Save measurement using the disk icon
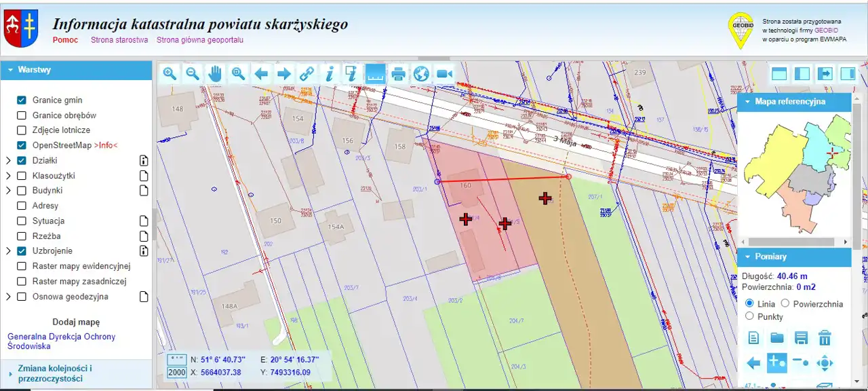 click(801, 338)
